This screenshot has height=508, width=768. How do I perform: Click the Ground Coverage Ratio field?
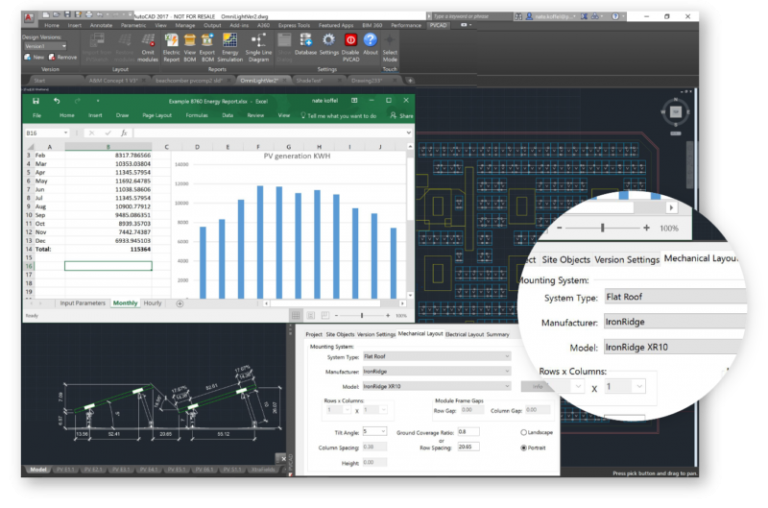click(468, 432)
